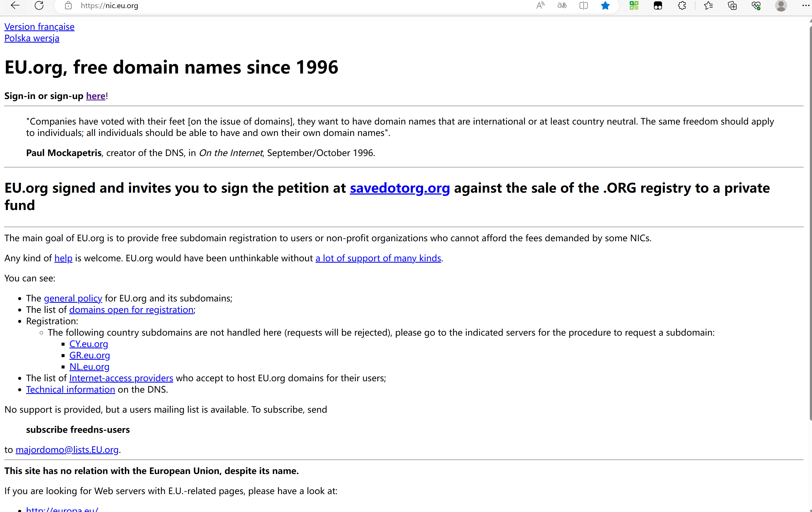Viewport: 812px width, 512px height.
Task: Open the Tampermonkey extension icon
Action: click(658, 5)
